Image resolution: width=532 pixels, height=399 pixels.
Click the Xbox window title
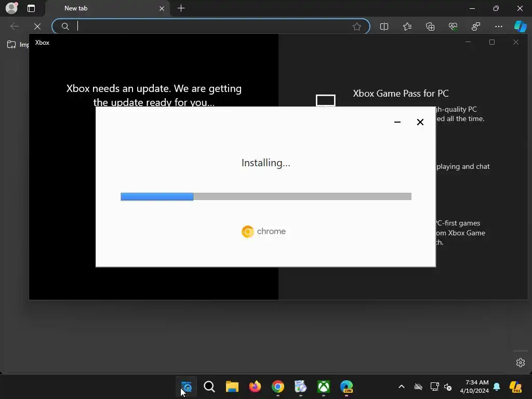click(x=42, y=43)
